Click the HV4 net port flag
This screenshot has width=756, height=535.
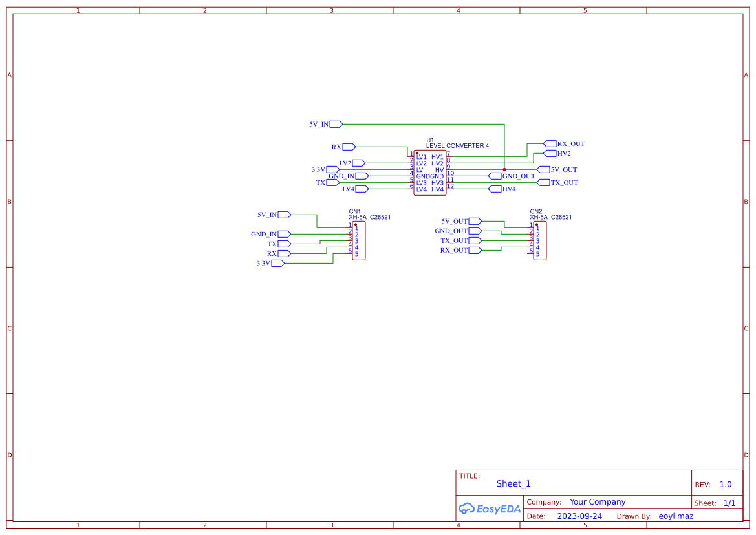pos(495,189)
